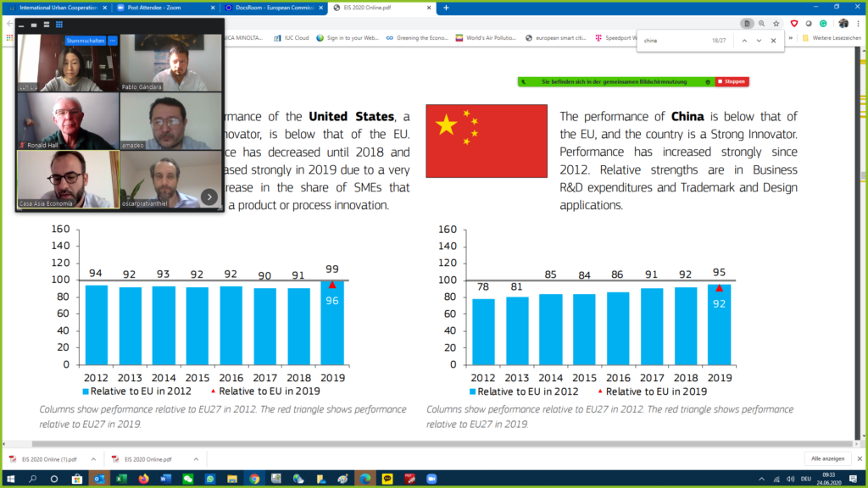
Task: Close the find-in-page search bar
Action: click(773, 41)
